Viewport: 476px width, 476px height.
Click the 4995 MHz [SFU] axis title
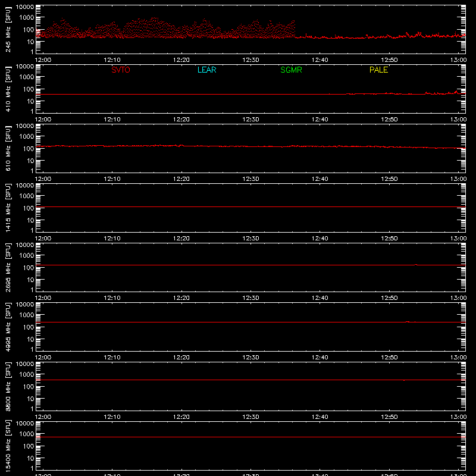(x=8, y=327)
